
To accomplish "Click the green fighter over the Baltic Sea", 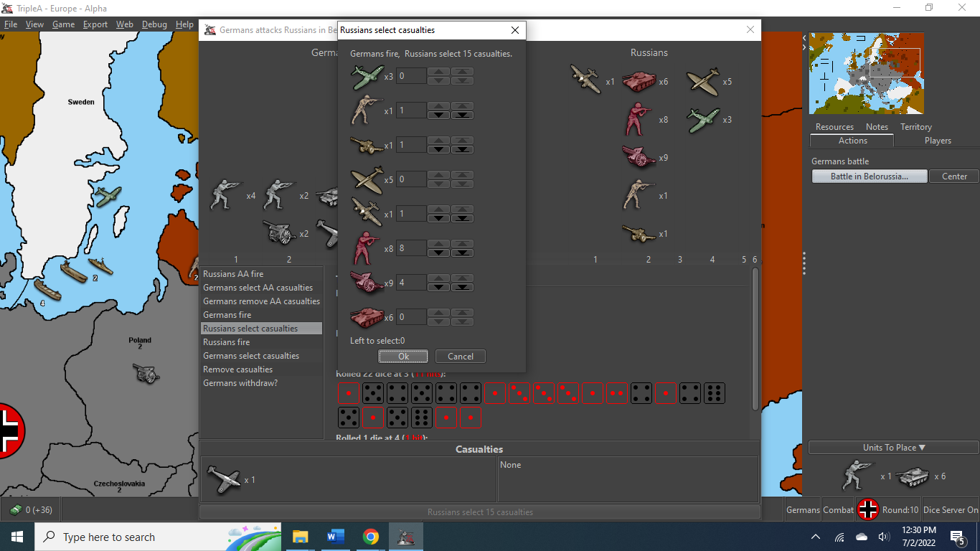I will (x=108, y=194).
